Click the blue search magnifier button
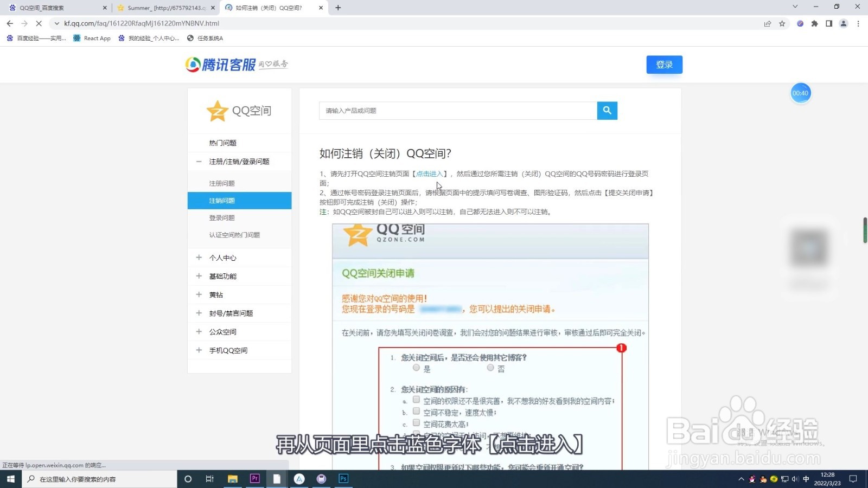Image resolution: width=868 pixels, height=488 pixels. [607, 111]
